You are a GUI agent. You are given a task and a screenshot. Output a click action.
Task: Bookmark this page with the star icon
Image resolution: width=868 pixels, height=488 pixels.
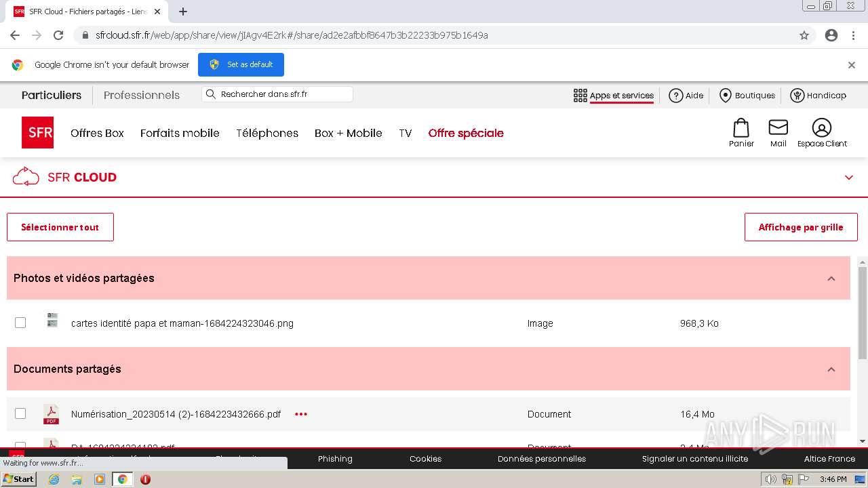coord(804,35)
